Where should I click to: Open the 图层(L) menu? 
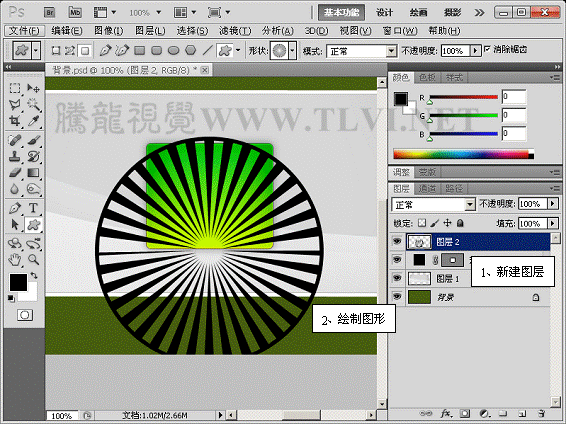tap(150, 31)
